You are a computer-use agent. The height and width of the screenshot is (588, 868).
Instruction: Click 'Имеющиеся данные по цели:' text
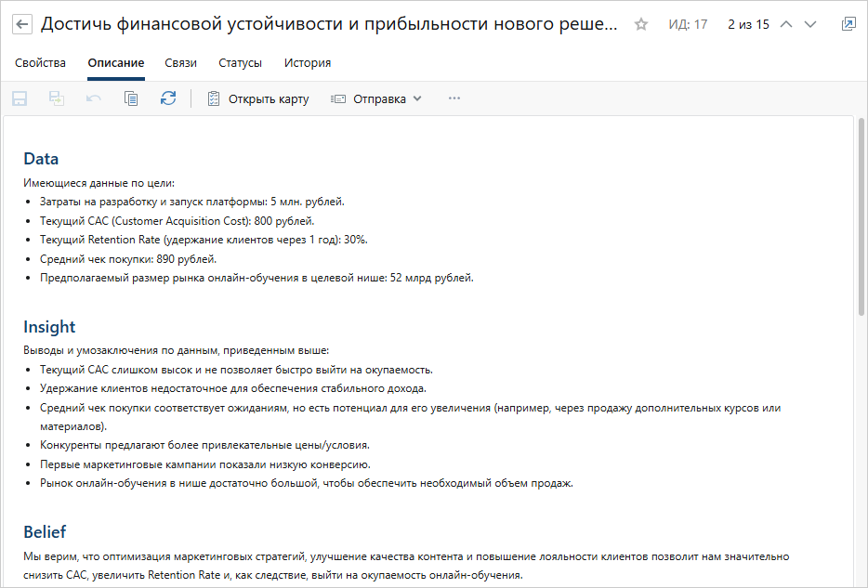99,183
